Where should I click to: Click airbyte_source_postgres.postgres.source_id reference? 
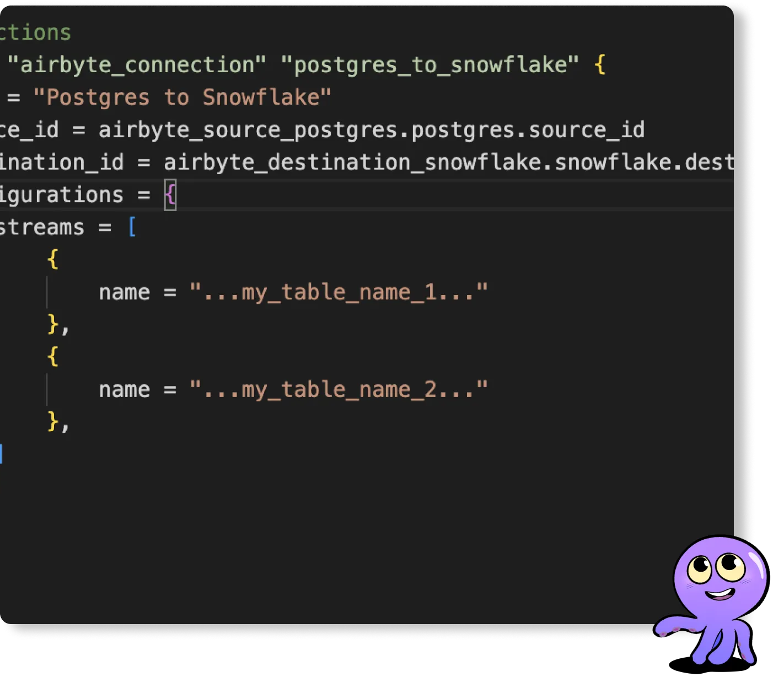(x=372, y=130)
